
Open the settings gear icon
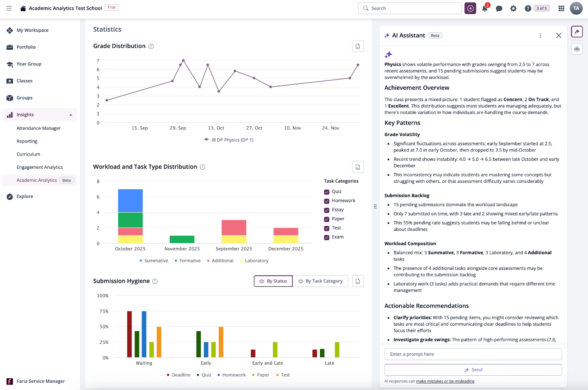tap(513, 8)
